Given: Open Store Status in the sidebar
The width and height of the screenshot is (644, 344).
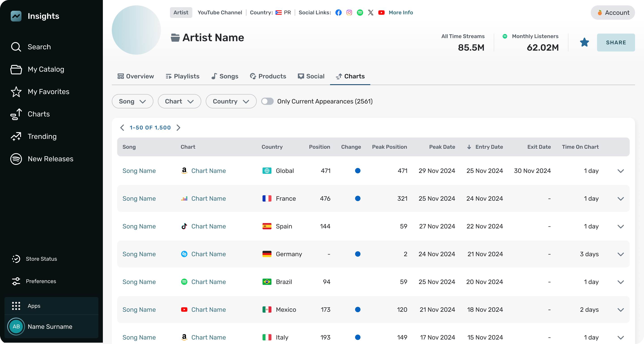Looking at the screenshot, I should click(41, 259).
